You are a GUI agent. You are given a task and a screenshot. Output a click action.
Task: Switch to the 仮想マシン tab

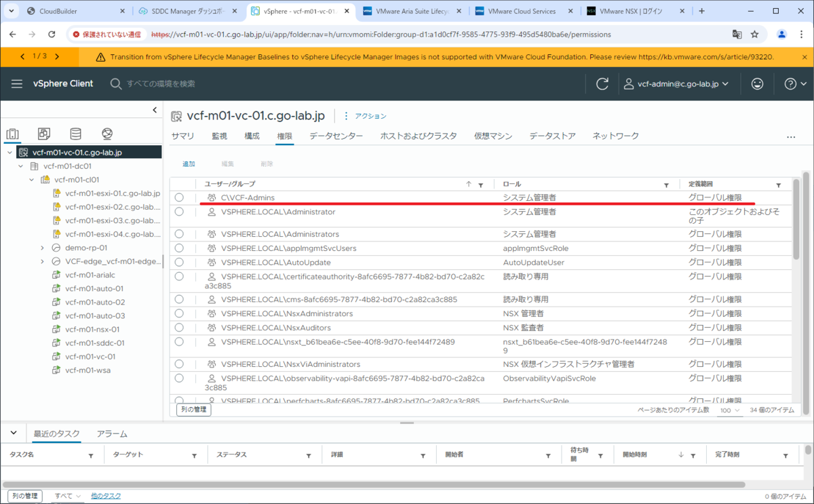tap(493, 136)
